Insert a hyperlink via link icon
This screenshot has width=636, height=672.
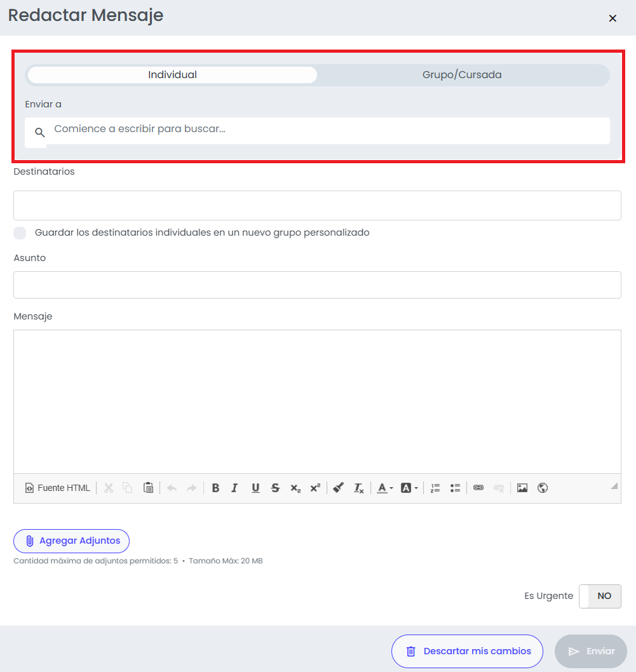pos(478,488)
